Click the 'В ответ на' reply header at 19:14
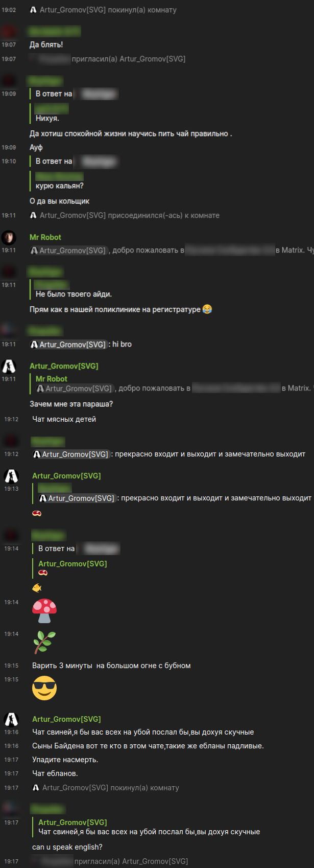 pyautogui.click(x=57, y=549)
